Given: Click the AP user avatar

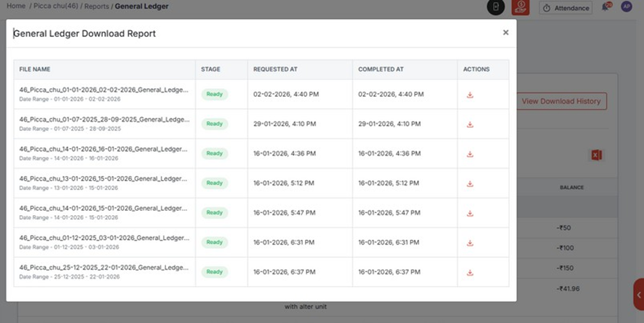Looking at the screenshot, I should click(626, 7).
